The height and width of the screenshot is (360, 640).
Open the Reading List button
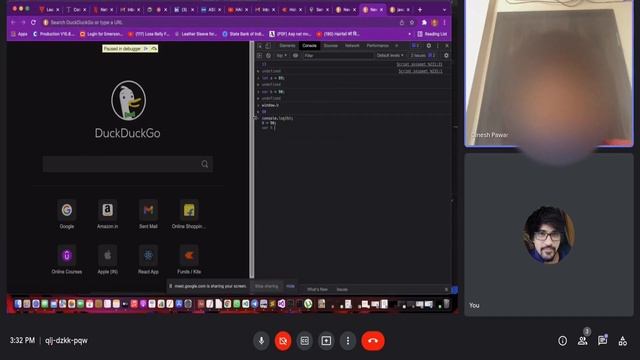pos(432,34)
